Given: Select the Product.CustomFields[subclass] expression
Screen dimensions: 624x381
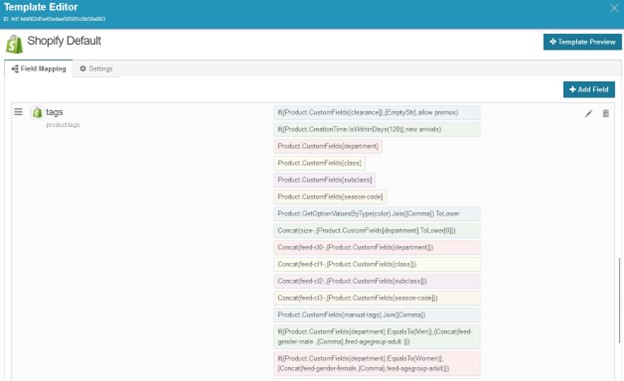Looking at the screenshot, I should click(x=325, y=180).
